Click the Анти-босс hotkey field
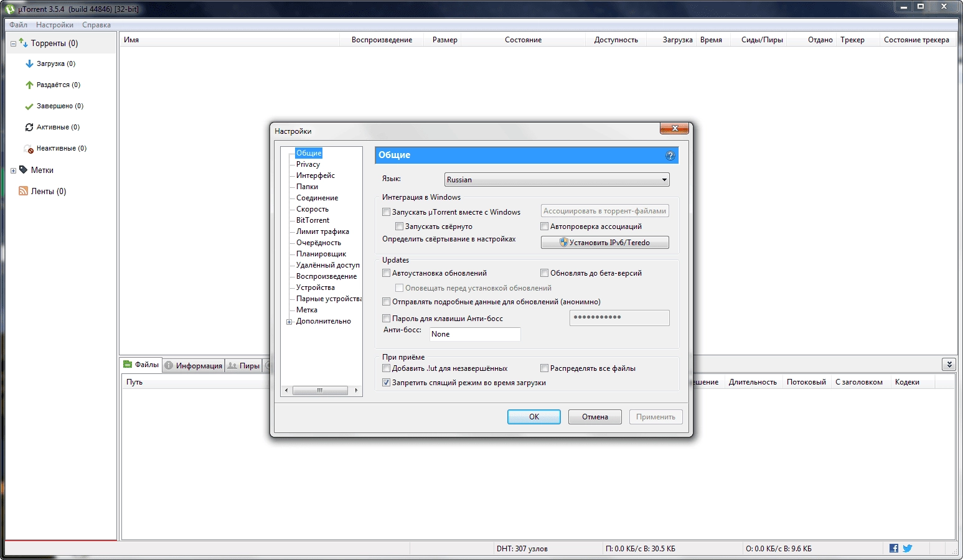 (x=475, y=334)
